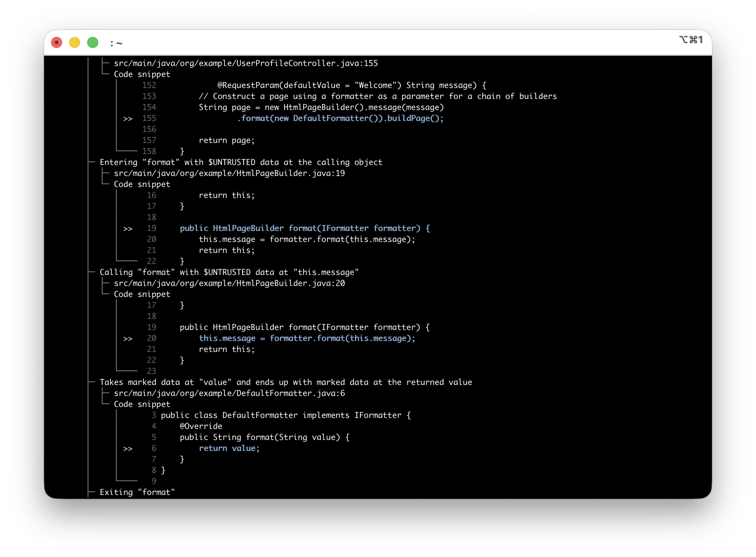Image resolution: width=756 pixels, height=557 pixels.
Task: Click the highlighted 'format(new DefaultFormatter()).buildPage();' line
Action: [340, 118]
